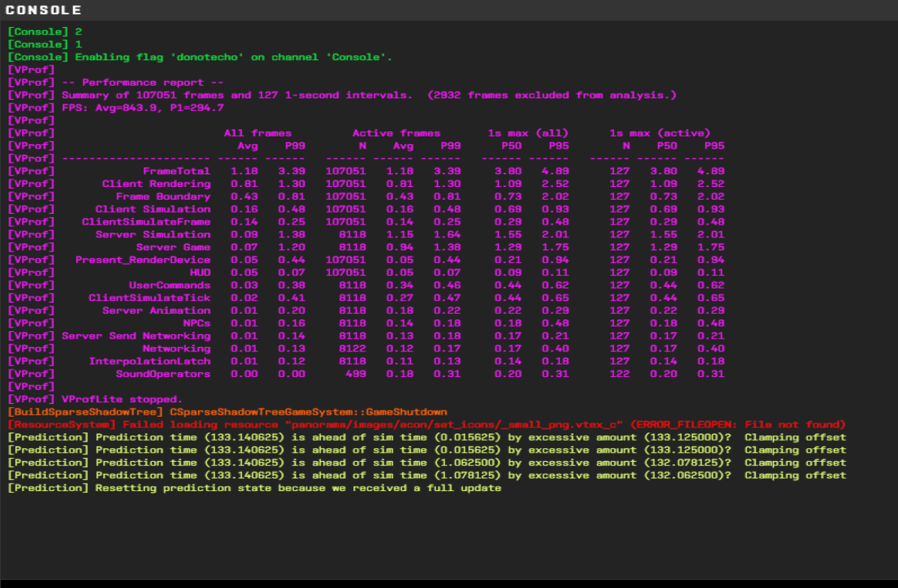Viewport: 898px width, 588px height.
Task: Select the "Server Game" row label
Action: 174,247
